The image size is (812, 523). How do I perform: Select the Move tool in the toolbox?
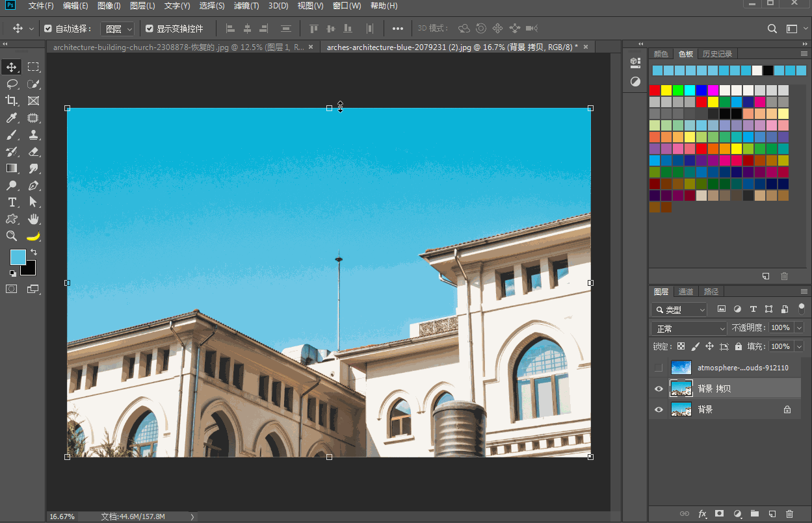pyautogui.click(x=12, y=67)
